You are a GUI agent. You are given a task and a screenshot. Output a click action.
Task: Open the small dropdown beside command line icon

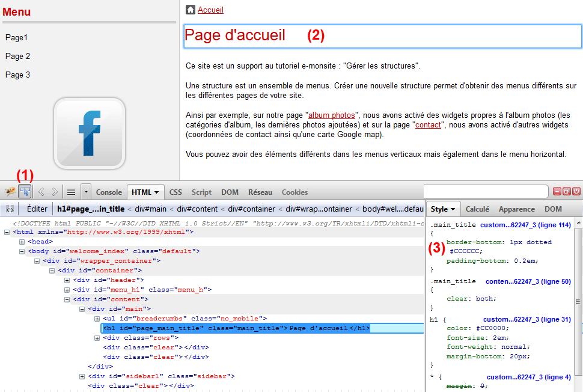coord(86,192)
